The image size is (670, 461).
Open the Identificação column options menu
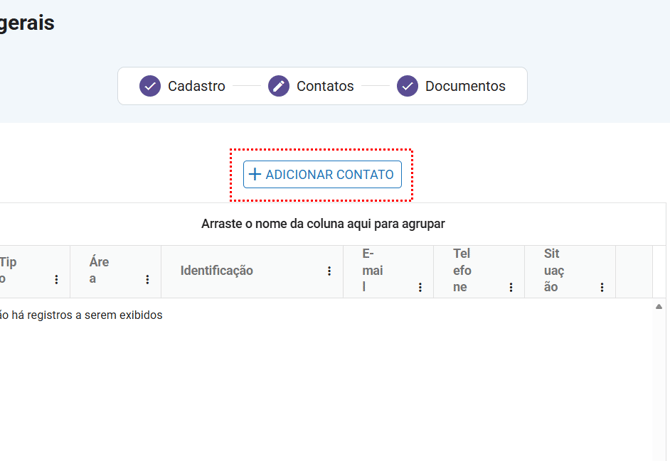(x=329, y=271)
